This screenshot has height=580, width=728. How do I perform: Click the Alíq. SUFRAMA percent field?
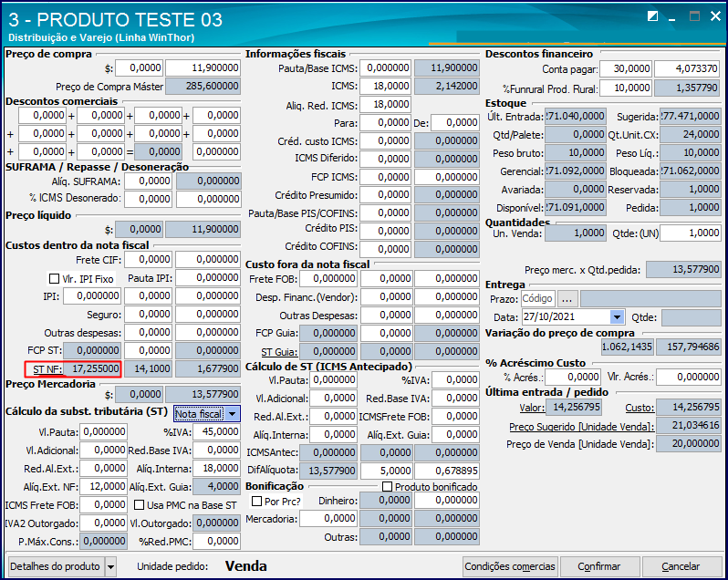point(148,181)
